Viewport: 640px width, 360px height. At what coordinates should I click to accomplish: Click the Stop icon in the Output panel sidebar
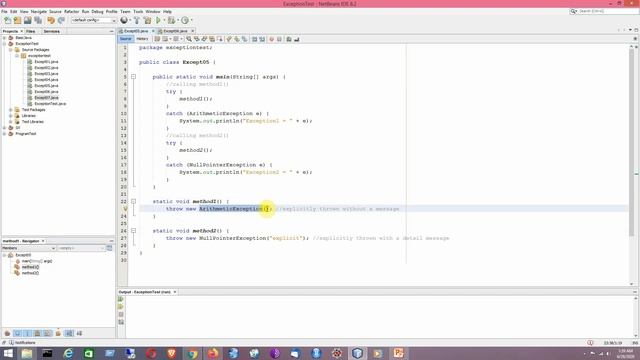(x=121, y=315)
